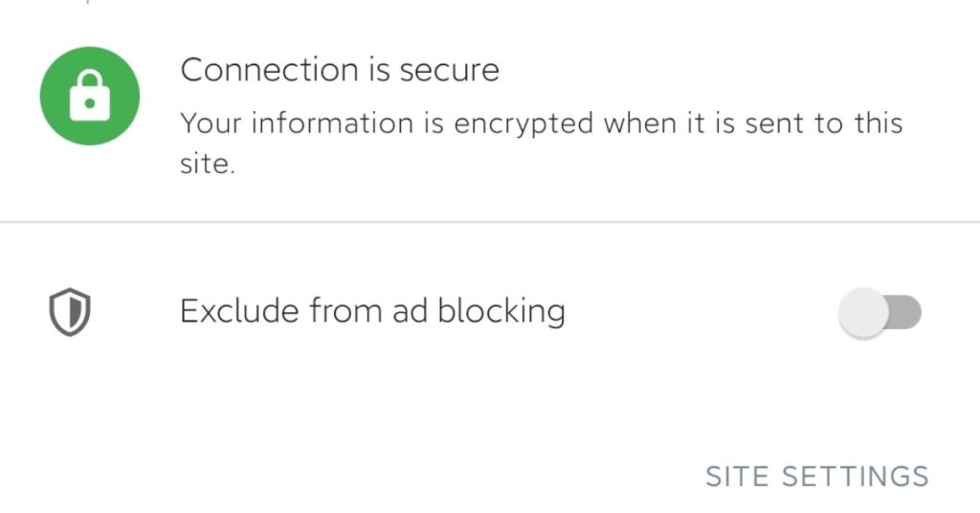The image size is (980, 513).
Task: Click the green padlock security icon
Action: point(89,96)
